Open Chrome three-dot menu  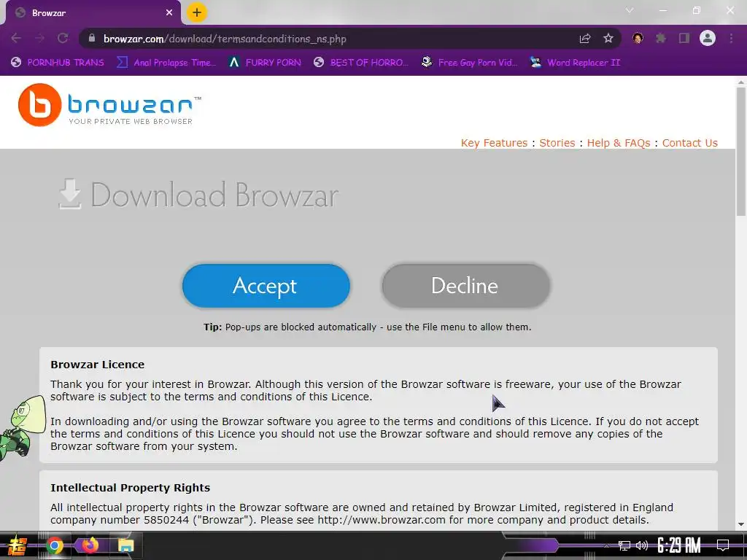point(731,38)
